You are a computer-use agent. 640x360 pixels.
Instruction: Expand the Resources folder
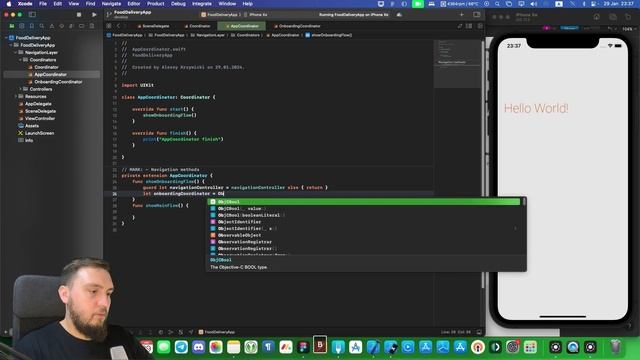(x=16, y=96)
